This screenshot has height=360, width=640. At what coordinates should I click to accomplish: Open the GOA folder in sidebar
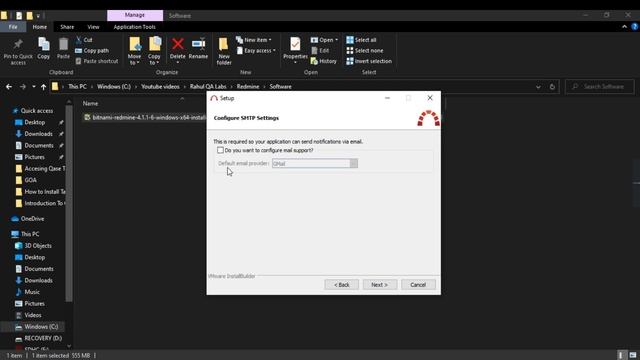(x=31, y=180)
